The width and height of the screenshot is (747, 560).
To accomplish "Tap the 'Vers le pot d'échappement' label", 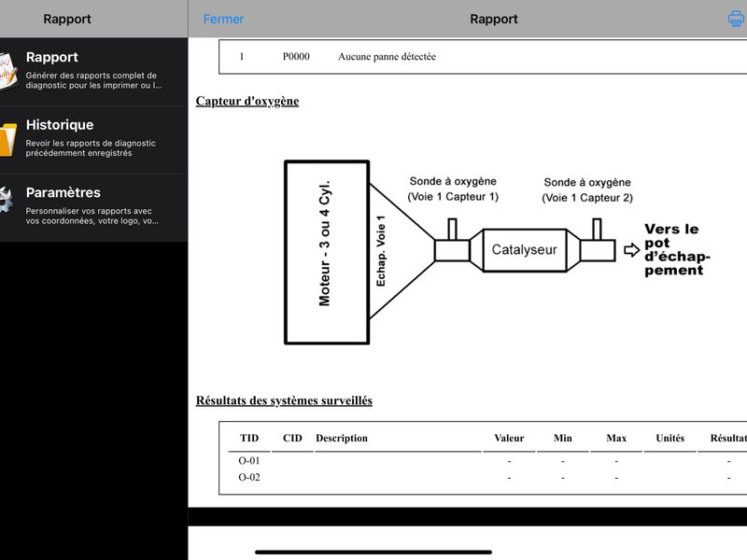I will click(677, 249).
